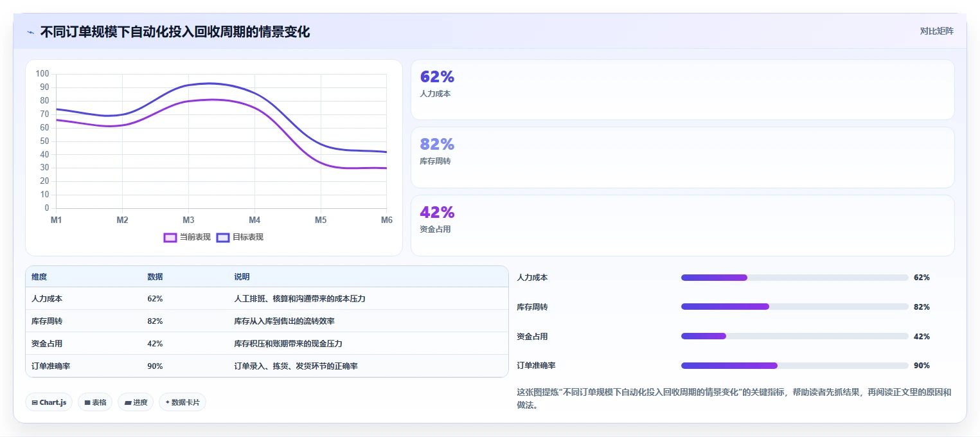
Task: Click the 维度 column header
Action: coord(39,277)
